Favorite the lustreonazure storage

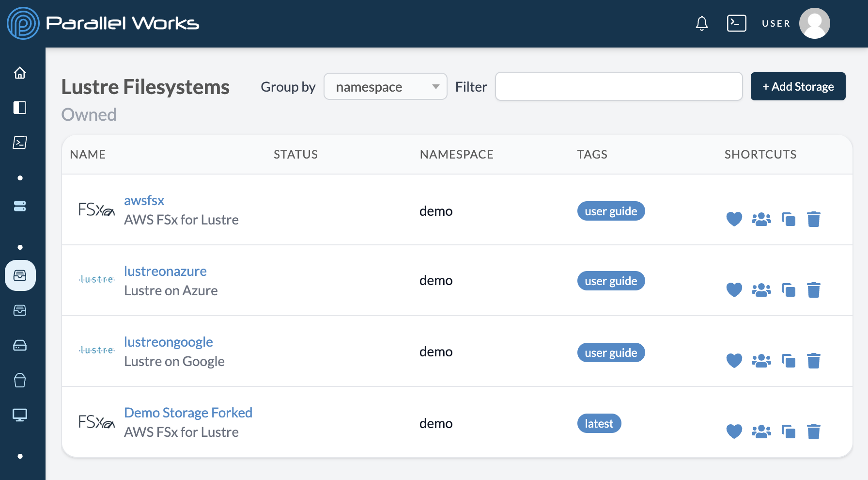[x=734, y=290]
